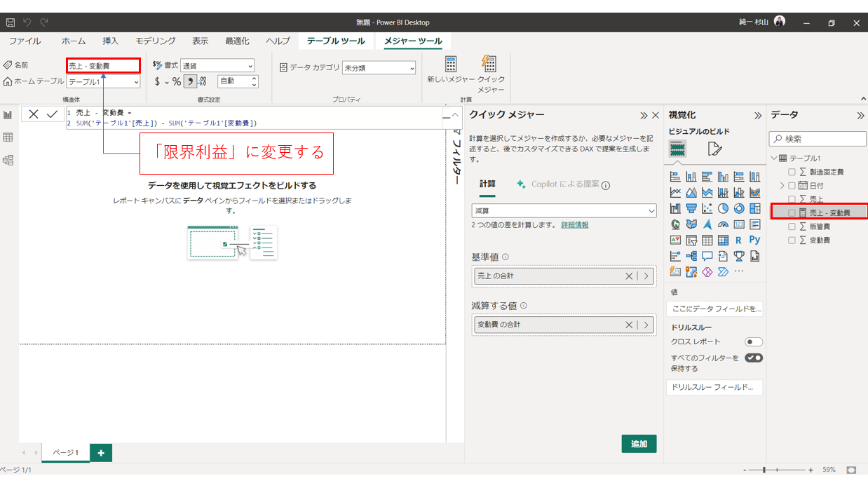The width and height of the screenshot is (868, 488).
Task: Add the decomposition tree visual
Action: 692,256
